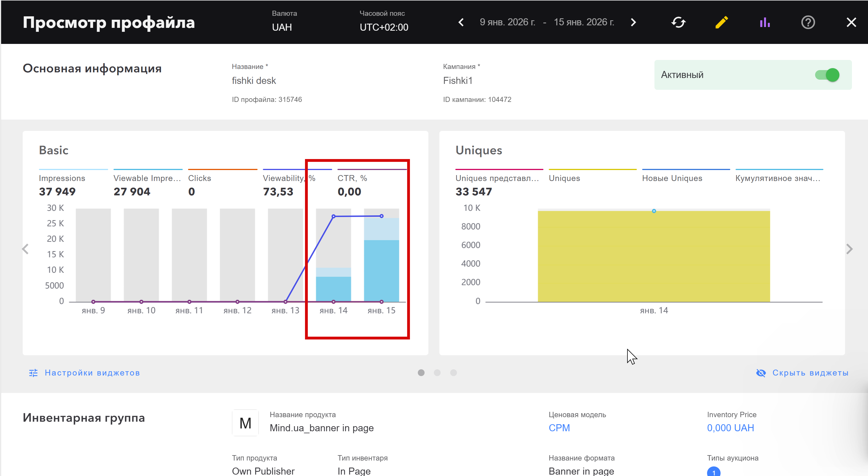Click widget settings sliders icon
The width and height of the screenshot is (868, 476).
33,372
